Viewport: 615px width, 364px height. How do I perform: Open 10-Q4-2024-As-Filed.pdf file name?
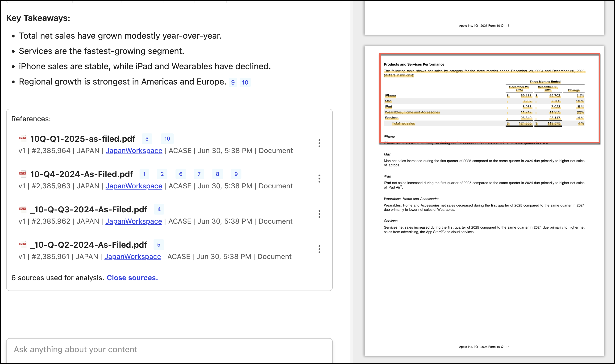coord(81,174)
